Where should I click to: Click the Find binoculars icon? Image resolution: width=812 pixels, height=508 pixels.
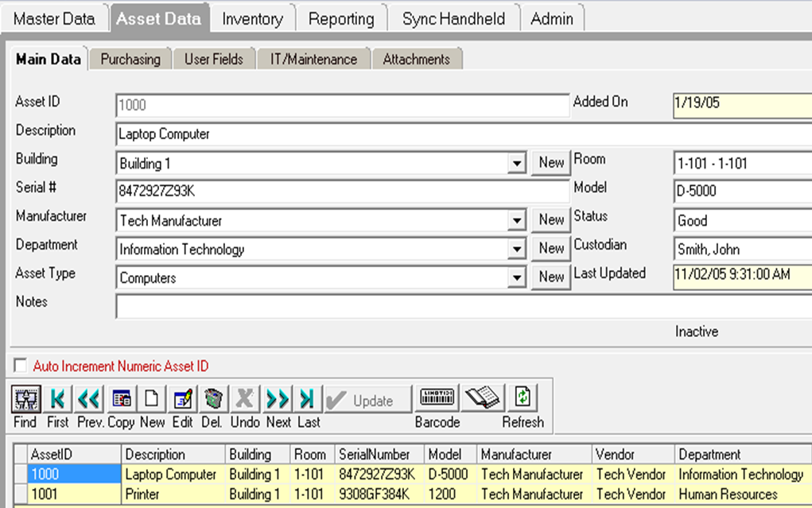26,399
